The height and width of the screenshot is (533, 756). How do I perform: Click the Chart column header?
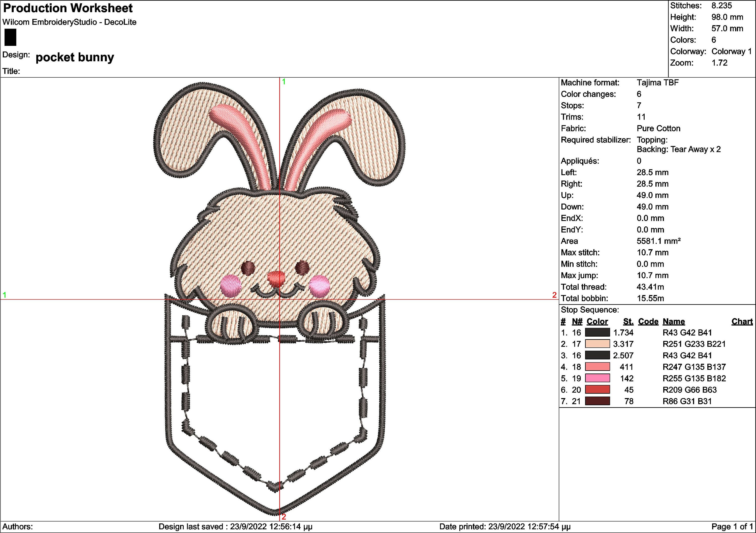point(742,321)
